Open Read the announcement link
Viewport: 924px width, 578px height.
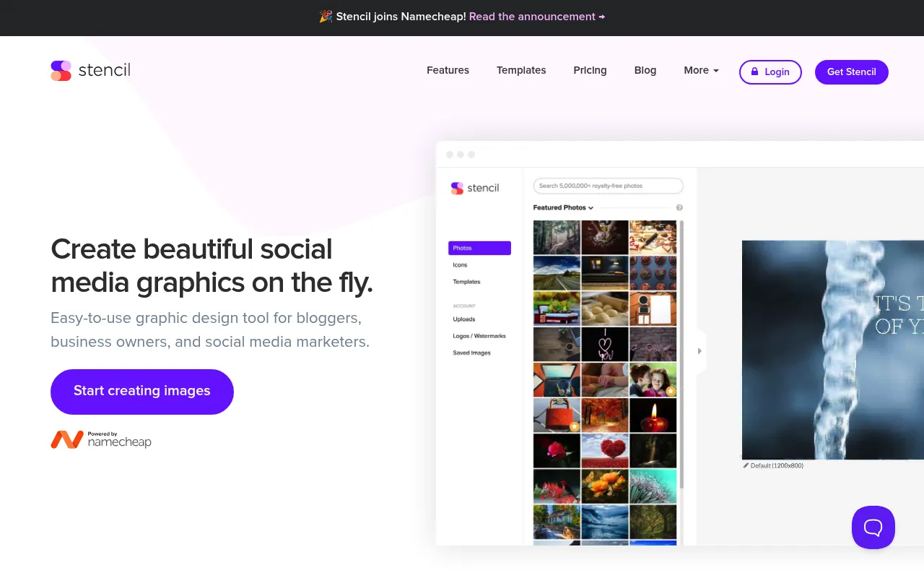pos(533,16)
